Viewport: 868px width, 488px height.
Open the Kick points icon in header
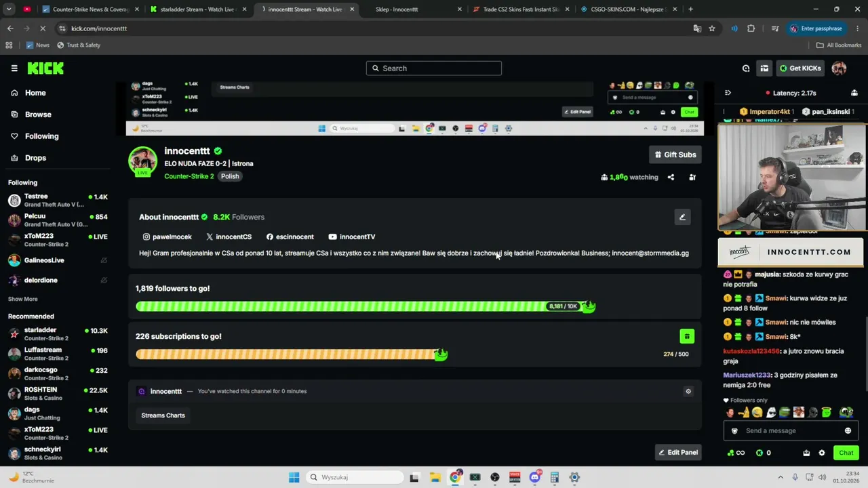coord(746,68)
